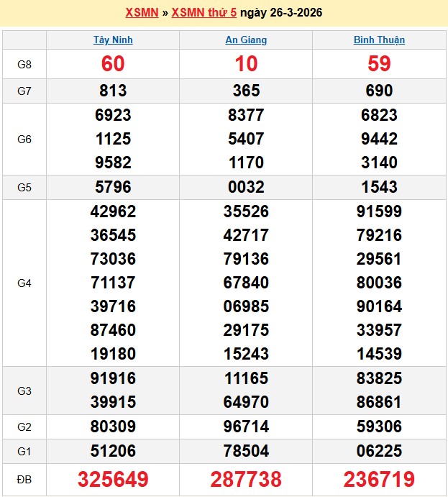Click the ĐB row label
448x497 pixels.
[x=24, y=479]
